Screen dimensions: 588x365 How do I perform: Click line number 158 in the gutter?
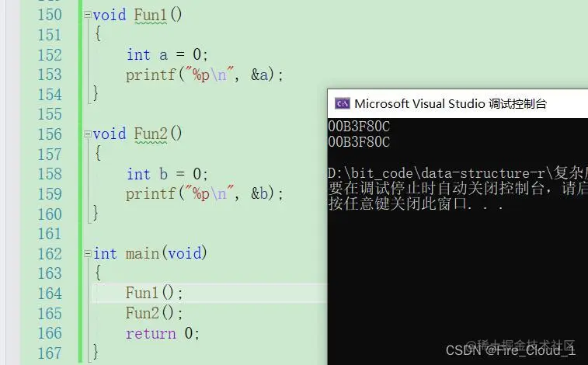click(50, 174)
